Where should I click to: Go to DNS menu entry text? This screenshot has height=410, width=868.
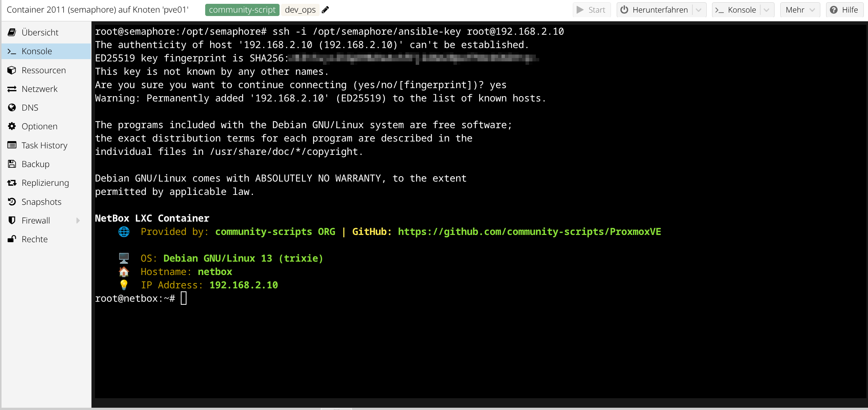coord(30,108)
